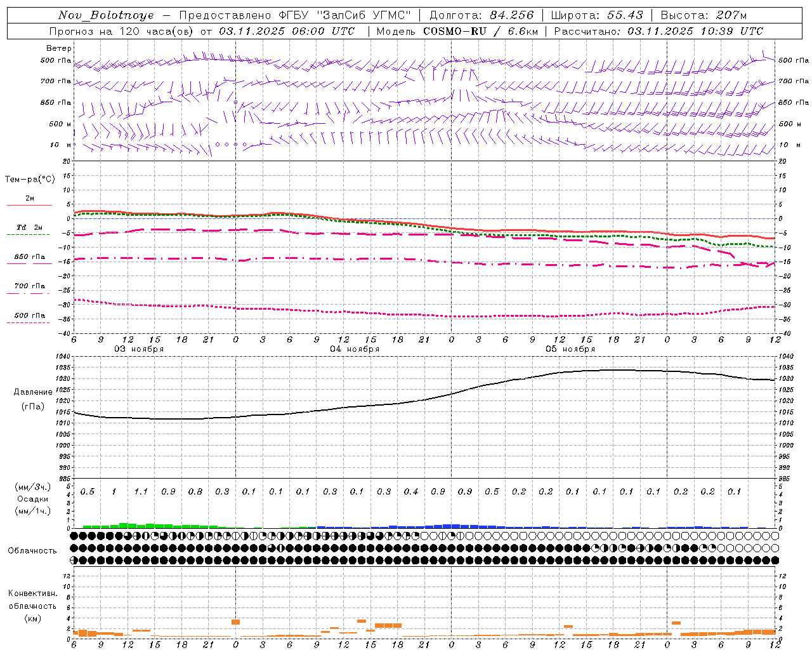Click the (км) convective height unit label
This screenshot has width=812, height=650.
[x=32, y=618]
